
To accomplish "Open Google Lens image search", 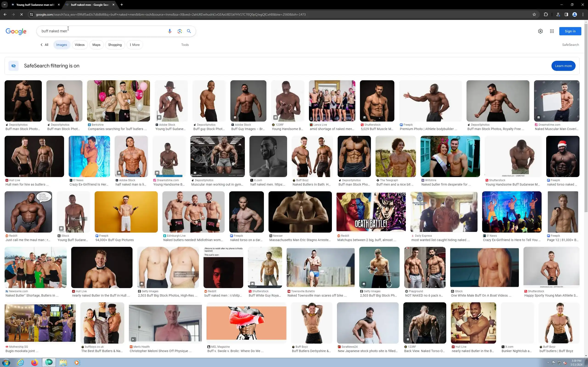I will click(180, 31).
